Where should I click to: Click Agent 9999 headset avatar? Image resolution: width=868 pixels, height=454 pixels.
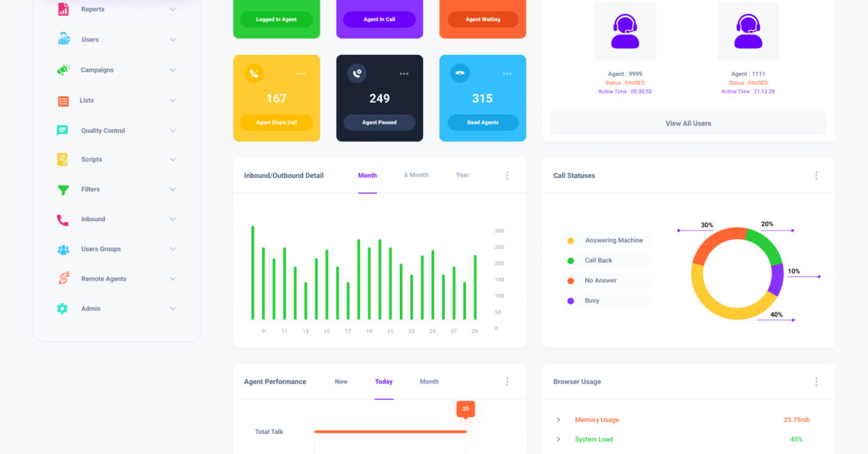click(x=625, y=33)
